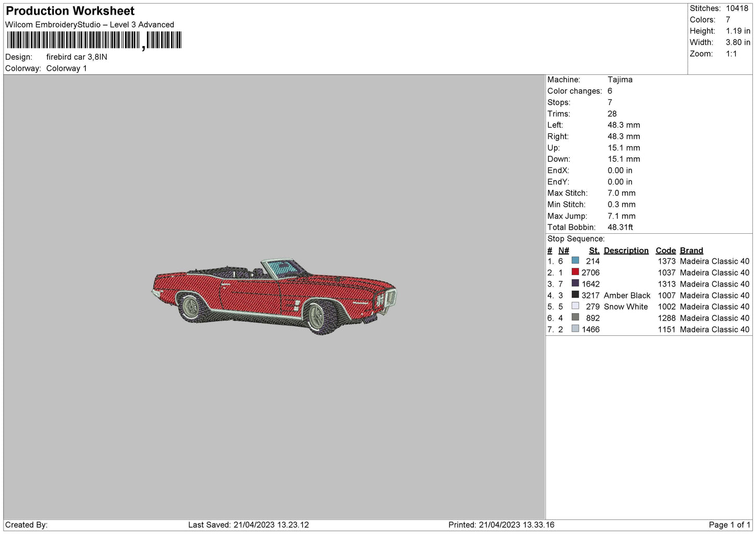Click the 'Stop Sequence:' heading
756x534 pixels.
[576, 239]
